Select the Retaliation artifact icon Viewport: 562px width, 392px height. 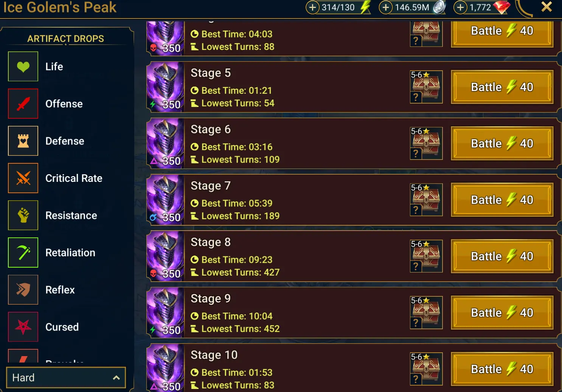23,253
